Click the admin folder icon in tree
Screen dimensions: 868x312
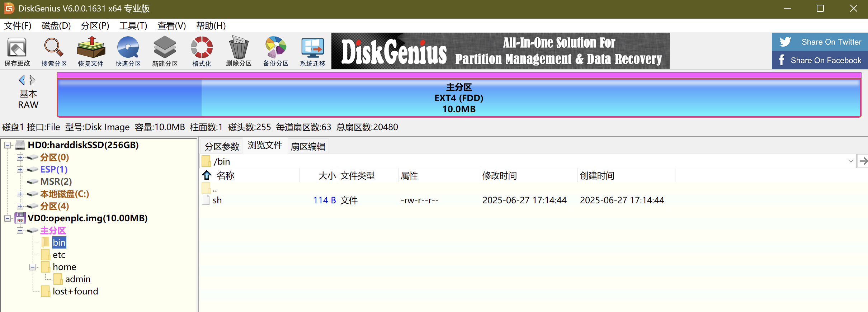(58, 279)
